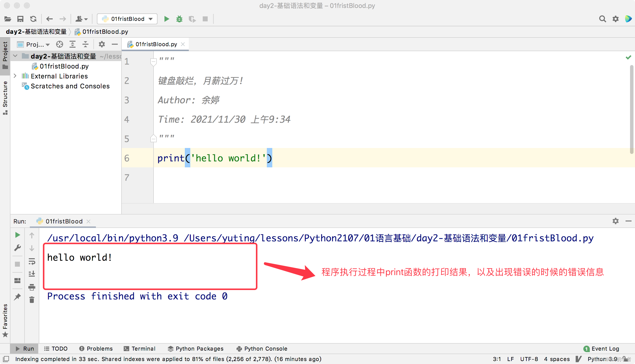Navigate forward with the right arrow

(63, 19)
